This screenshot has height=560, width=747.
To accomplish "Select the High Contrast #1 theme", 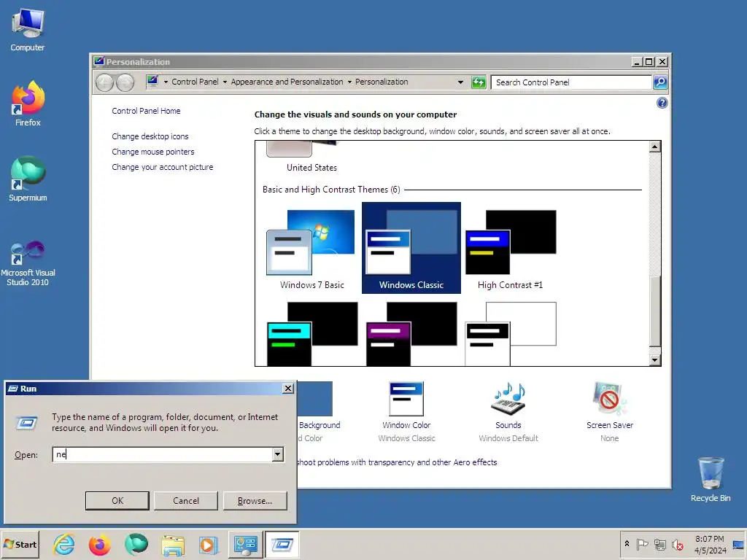I will click(510, 249).
